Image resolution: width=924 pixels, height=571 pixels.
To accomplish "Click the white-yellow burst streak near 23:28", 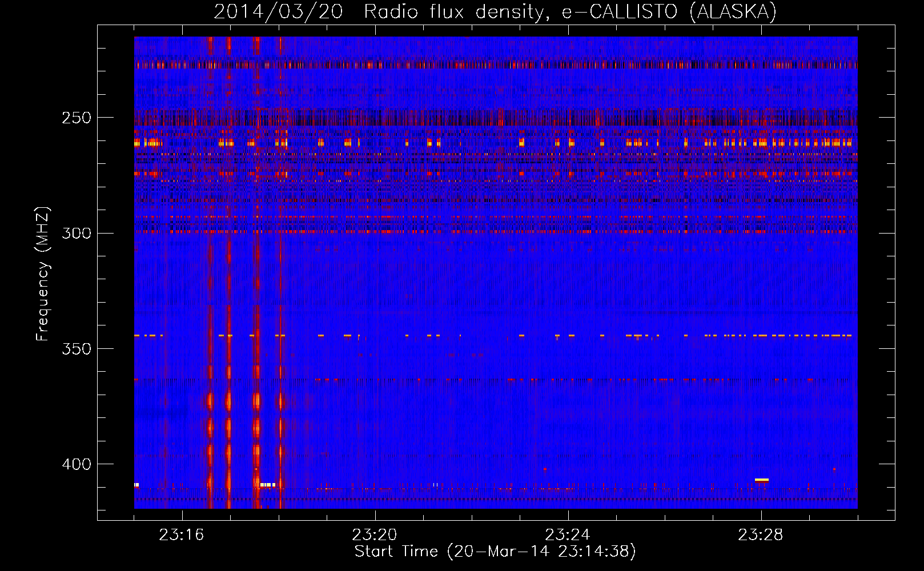I will pyautogui.click(x=762, y=480).
